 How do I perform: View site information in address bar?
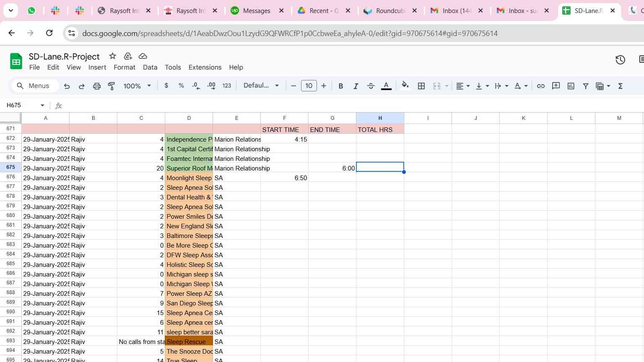click(72, 33)
